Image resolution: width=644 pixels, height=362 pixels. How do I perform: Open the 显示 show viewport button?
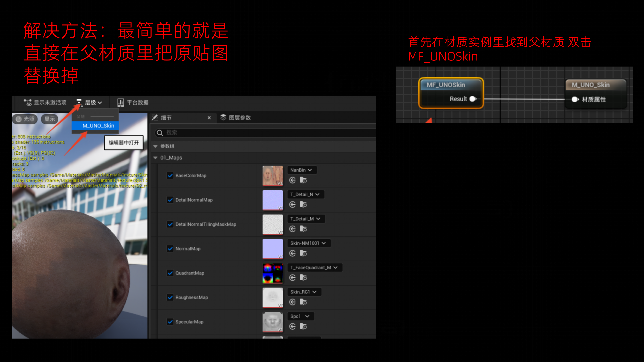50,119
